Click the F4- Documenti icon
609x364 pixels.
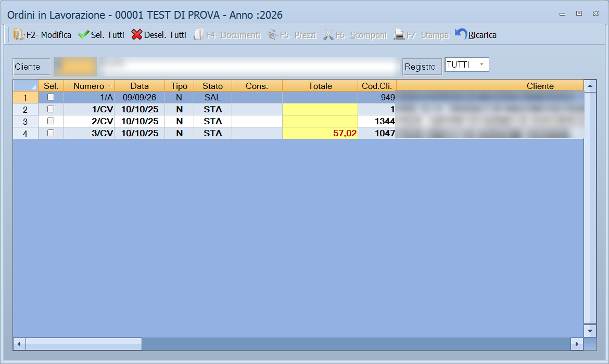[x=198, y=34]
